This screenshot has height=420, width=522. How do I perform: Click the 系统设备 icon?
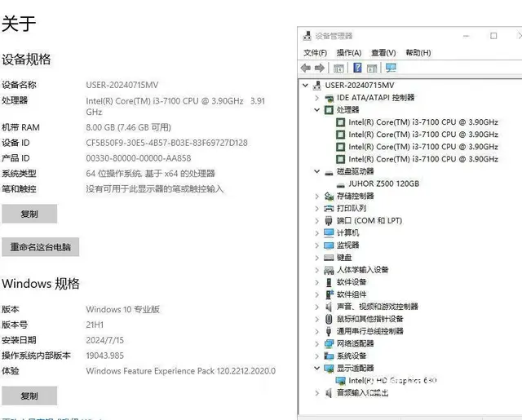pos(329,356)
